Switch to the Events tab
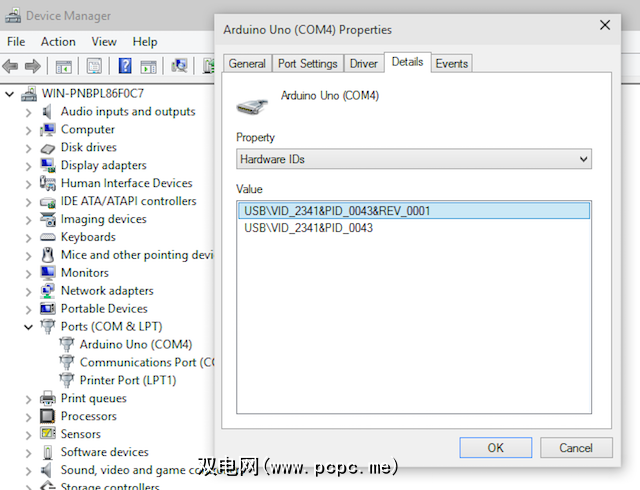Screen dimensions: 640x490 point(451,64)
